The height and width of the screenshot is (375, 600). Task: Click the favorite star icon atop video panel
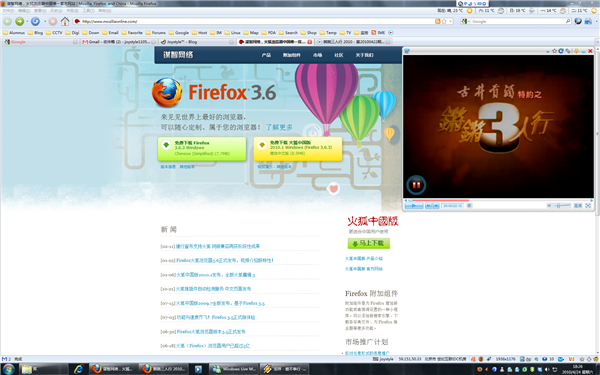coord(554,51)
